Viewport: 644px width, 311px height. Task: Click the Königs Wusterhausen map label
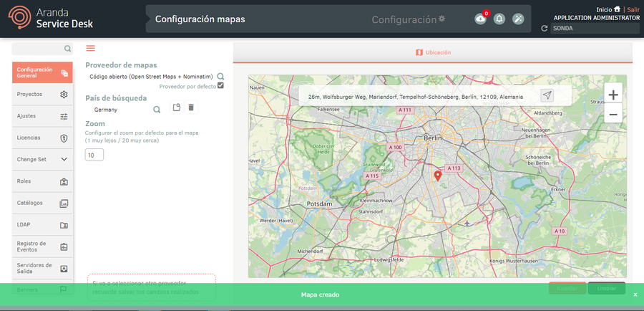click(515, 262)
